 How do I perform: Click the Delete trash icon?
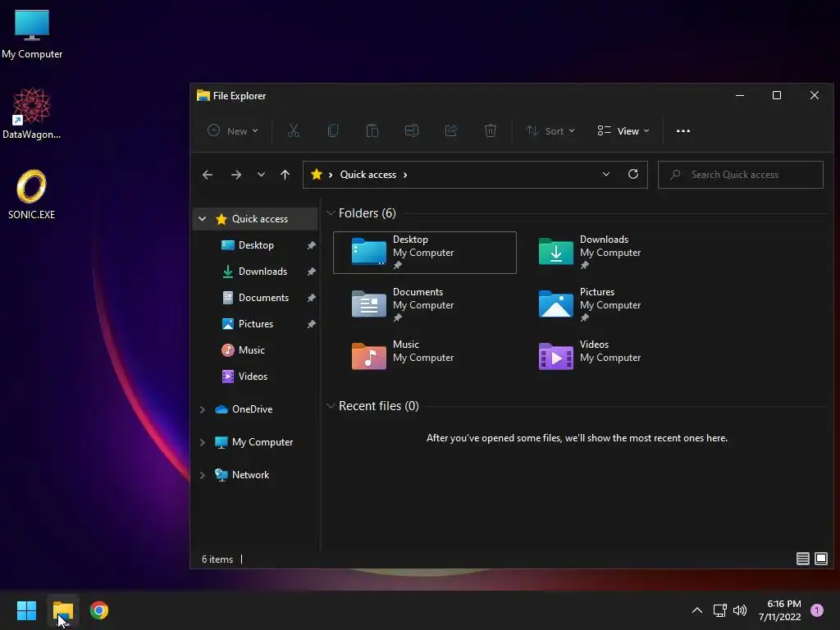tap(491, 130)
